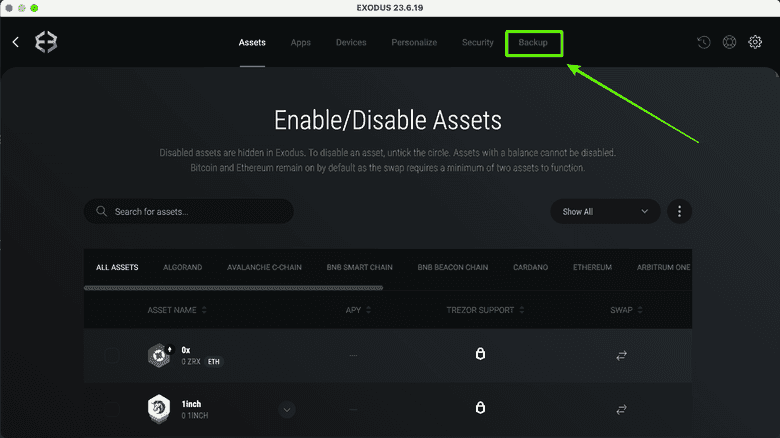Click the 0x asset logo
This screenshot has width=780, height=438.
[x=158, y=354]
